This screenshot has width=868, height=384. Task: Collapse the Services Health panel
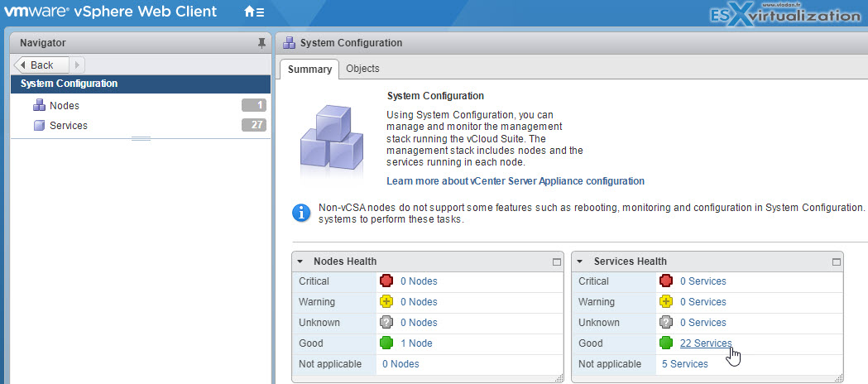coord(579,262)
